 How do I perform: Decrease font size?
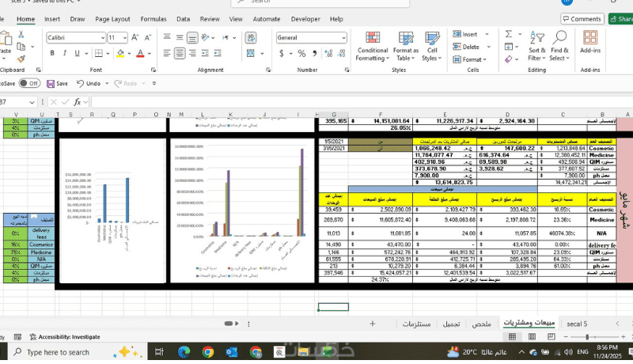point(148,37)
